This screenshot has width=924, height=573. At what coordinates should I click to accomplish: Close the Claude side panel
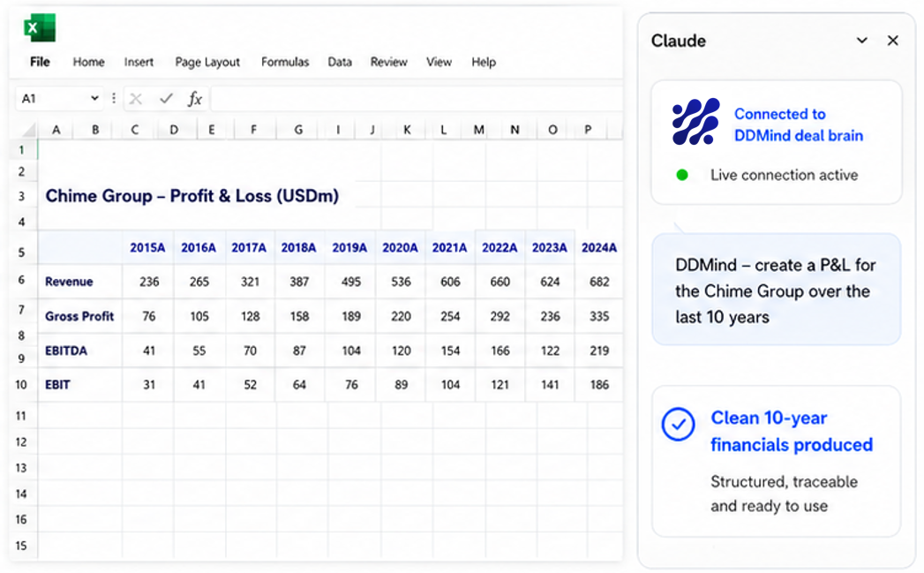(893, 40)
